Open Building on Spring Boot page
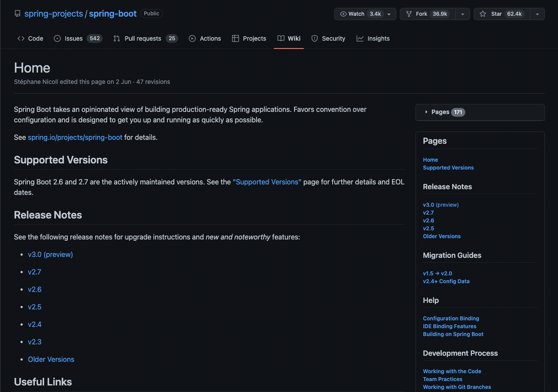The width and height of the screenshot is (558, 392). coord(453,334)
